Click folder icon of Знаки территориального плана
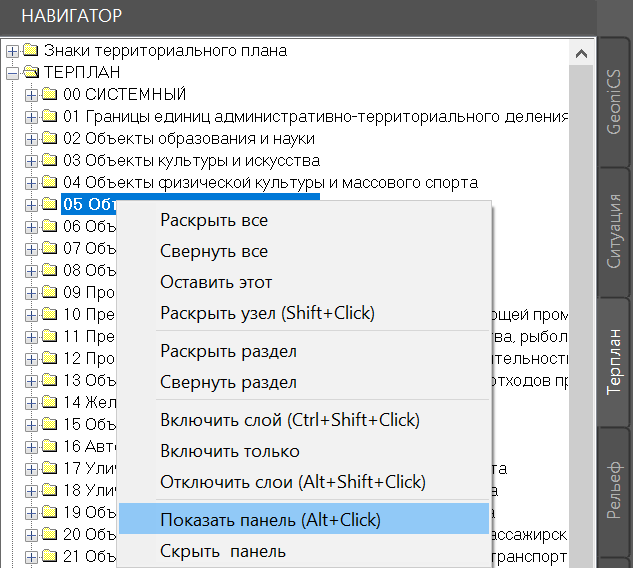This screenshot has width=633, height=568. point(30,51)
